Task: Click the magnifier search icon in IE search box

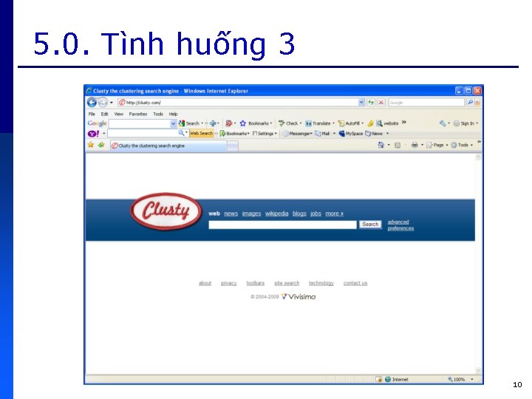Action: click(x=470, y=102)
